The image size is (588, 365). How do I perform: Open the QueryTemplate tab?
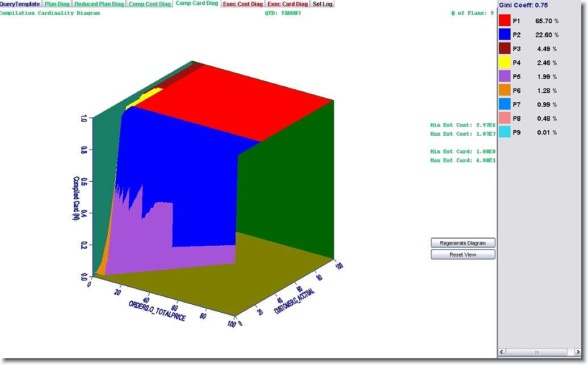(20, 4)
